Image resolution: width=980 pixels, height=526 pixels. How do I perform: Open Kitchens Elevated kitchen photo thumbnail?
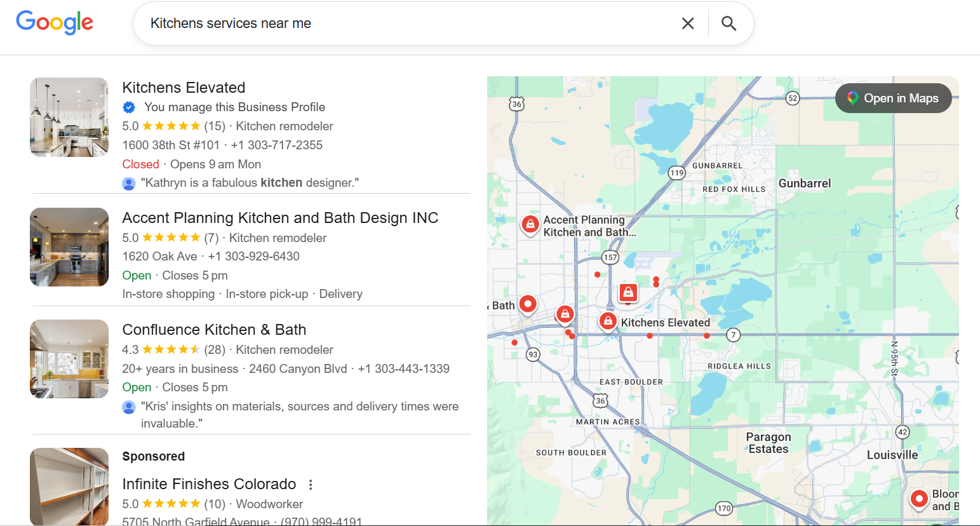69,117
